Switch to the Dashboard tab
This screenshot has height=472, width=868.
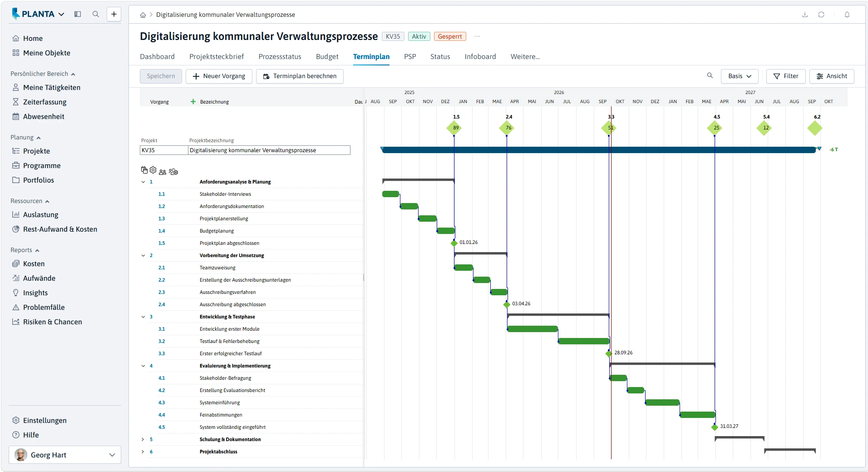click(157, 56)
